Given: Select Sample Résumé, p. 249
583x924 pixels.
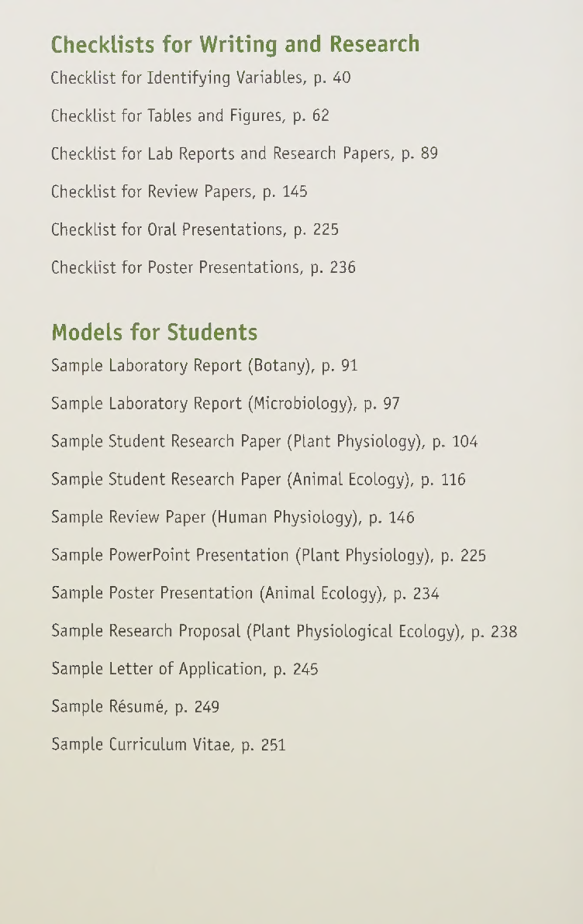Looking at the screenshot, I should pos(136,706).
